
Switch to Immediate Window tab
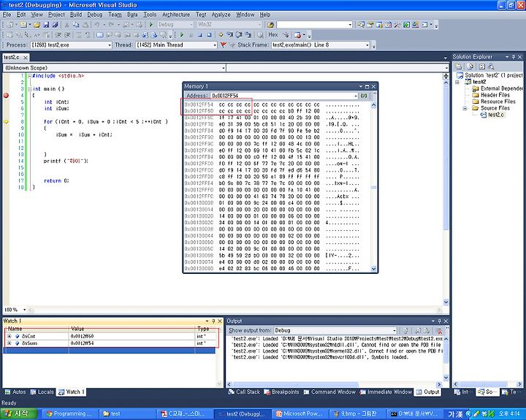(386, 392)
